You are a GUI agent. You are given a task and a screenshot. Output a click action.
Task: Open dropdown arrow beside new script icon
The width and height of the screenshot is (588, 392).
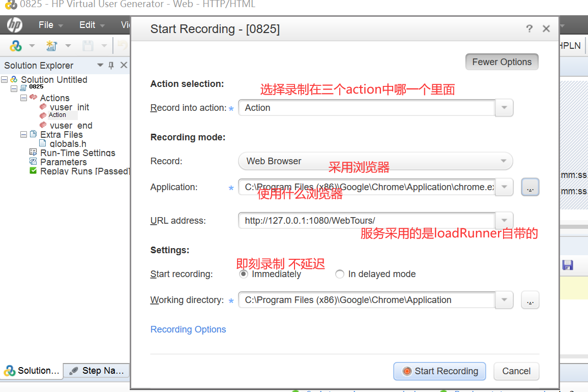pyautogui.click(x=32, y=46)
